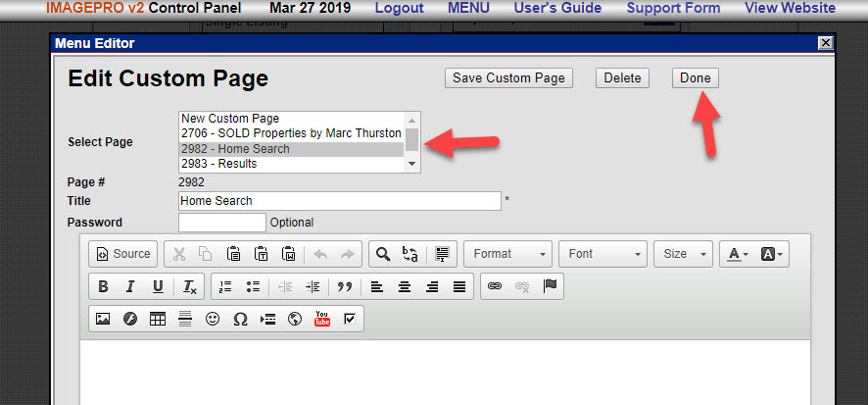Select New Custom Page in list

292,119
